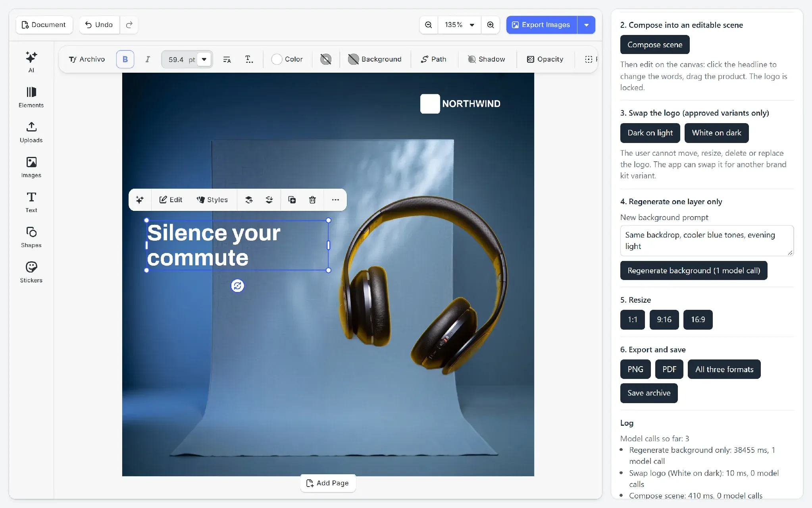Click the text case icon in toolbar
The width and height of the screenshot is (812, 508).
249,59
